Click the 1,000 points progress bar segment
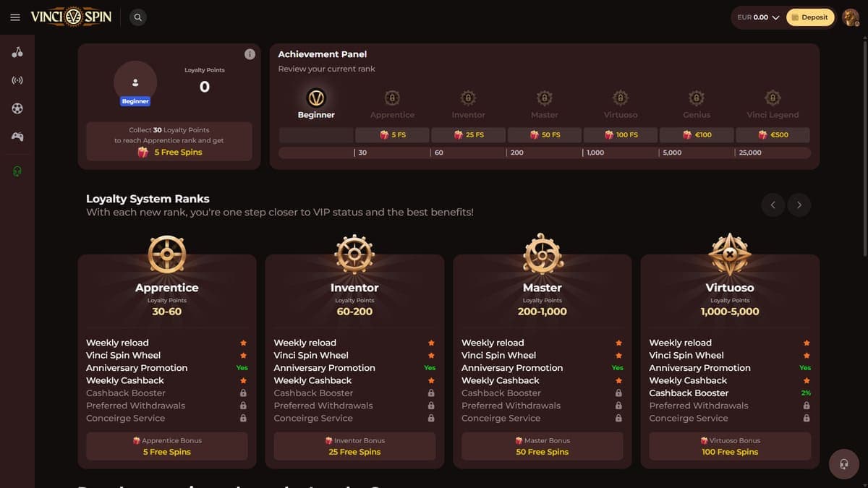This screenshot has height=488, width=868. coord(621,153)
